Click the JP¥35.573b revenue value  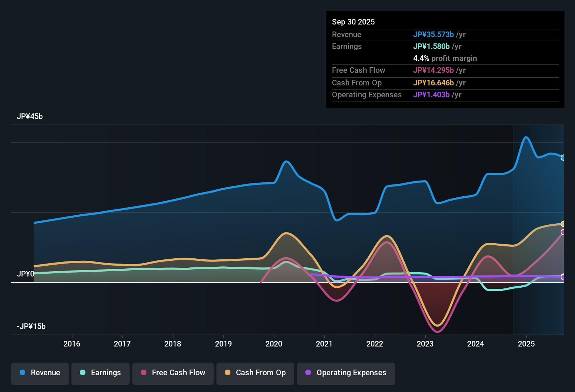coord(434,34)
